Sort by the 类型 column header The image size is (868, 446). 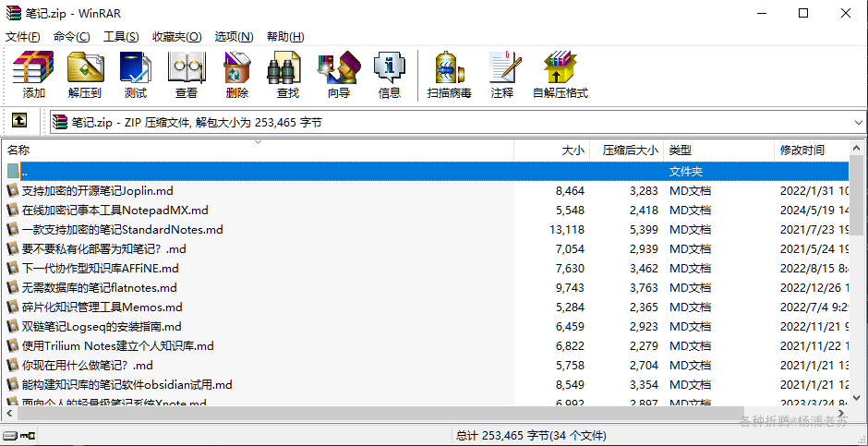click(x=718, y=150)
